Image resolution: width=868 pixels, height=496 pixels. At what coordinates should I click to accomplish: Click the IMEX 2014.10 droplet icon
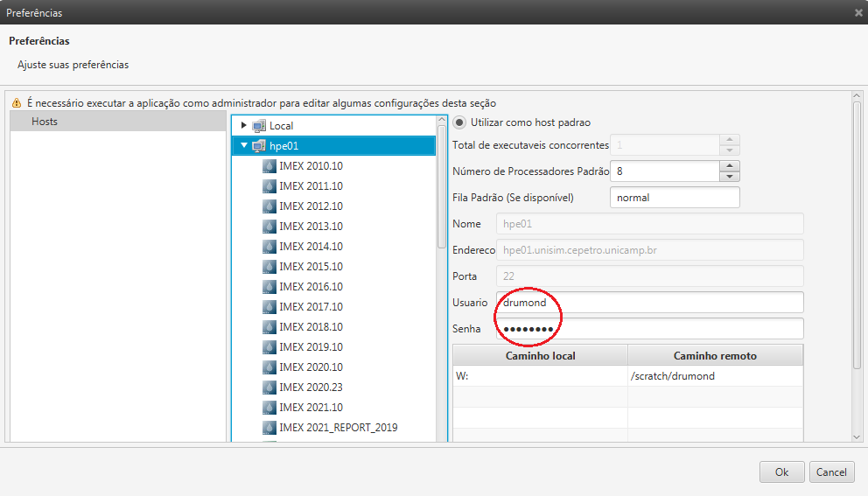point(269,247)
